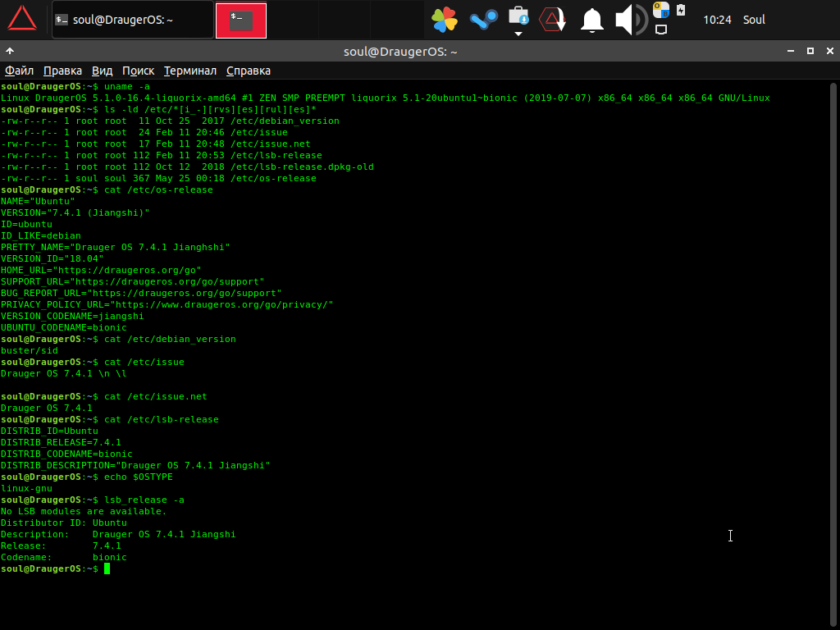
Task: Click the HOME_URL draugeros.org line
Action: tap(101, 270)
